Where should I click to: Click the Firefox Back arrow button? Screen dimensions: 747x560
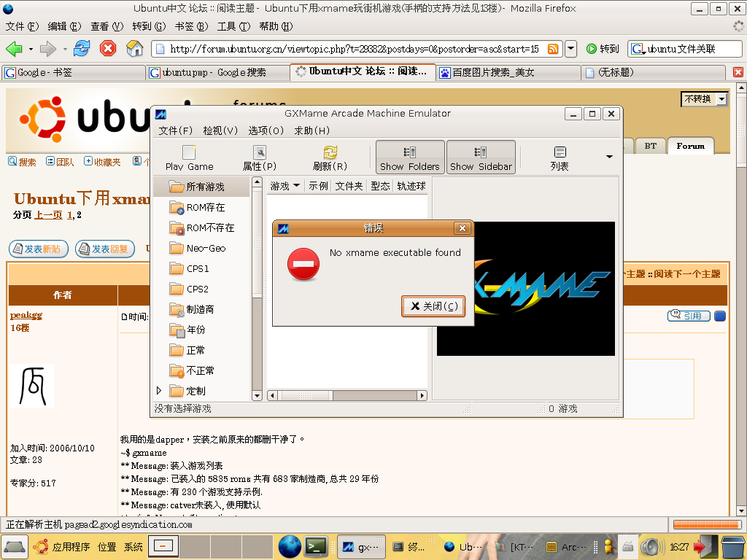pyautogui.click(x=14, y=49)
